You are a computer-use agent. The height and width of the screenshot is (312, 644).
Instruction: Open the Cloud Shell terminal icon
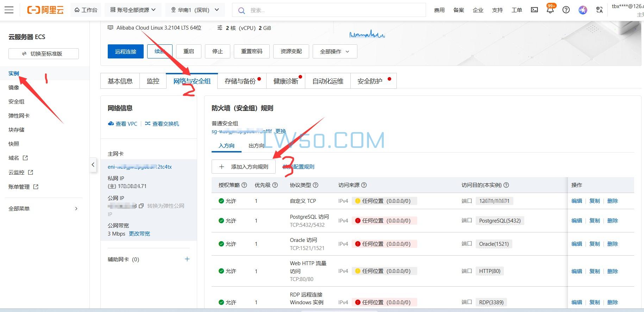(534, 10)
